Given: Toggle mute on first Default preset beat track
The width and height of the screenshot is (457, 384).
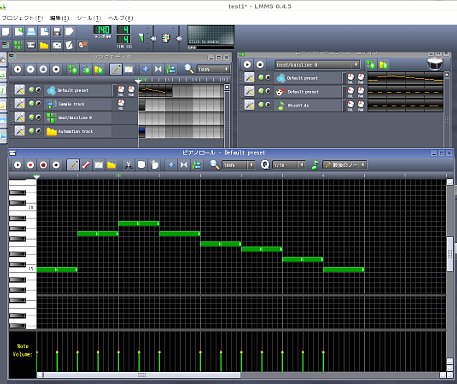Looking at the screenshot, I should click(x=261, y=77).
